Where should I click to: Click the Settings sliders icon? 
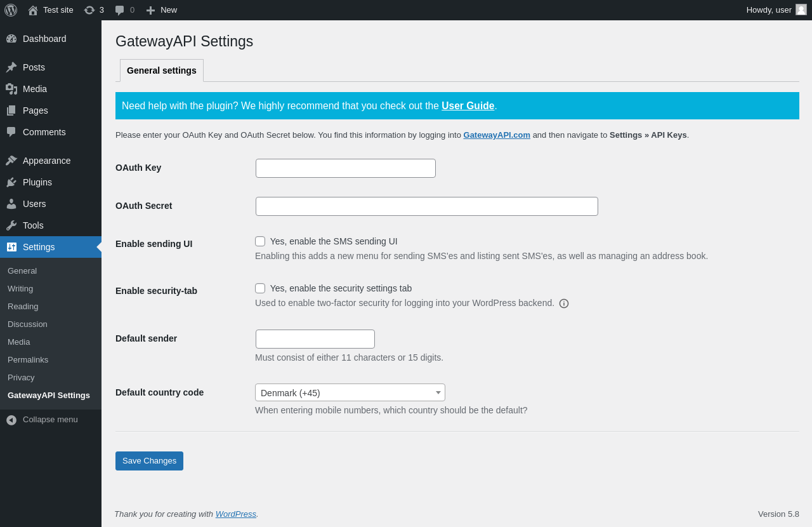11,247
